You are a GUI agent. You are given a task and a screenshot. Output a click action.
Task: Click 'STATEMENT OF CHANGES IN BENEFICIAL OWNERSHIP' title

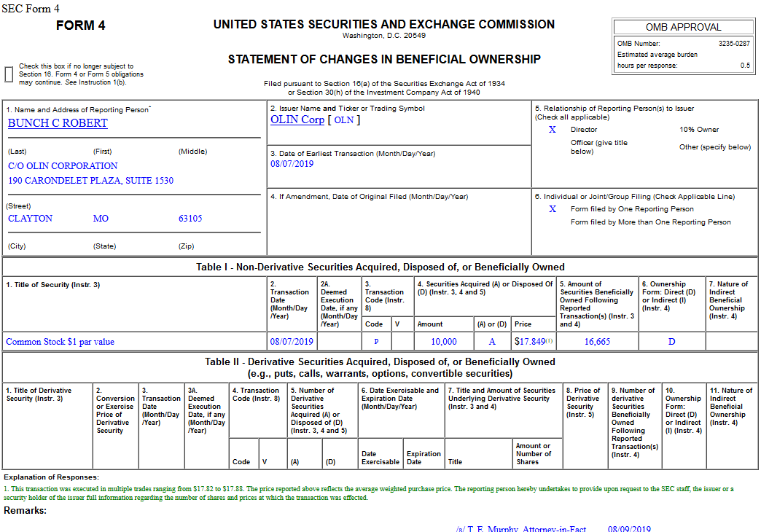(384, 59)
